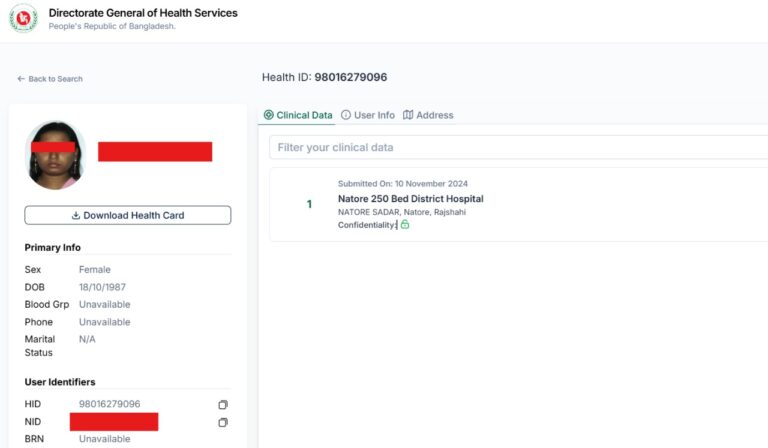768x448 pixels.
Task: Click the User Identifiers section heading
Action: (x=60, y=382)
